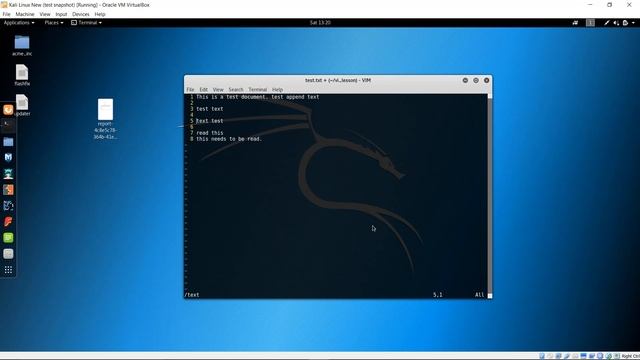Image resolution: width=640 pixels, height=360 pixels.
Task: Click the VIM terminal vertical scrollbar
Action: [490, 196]
